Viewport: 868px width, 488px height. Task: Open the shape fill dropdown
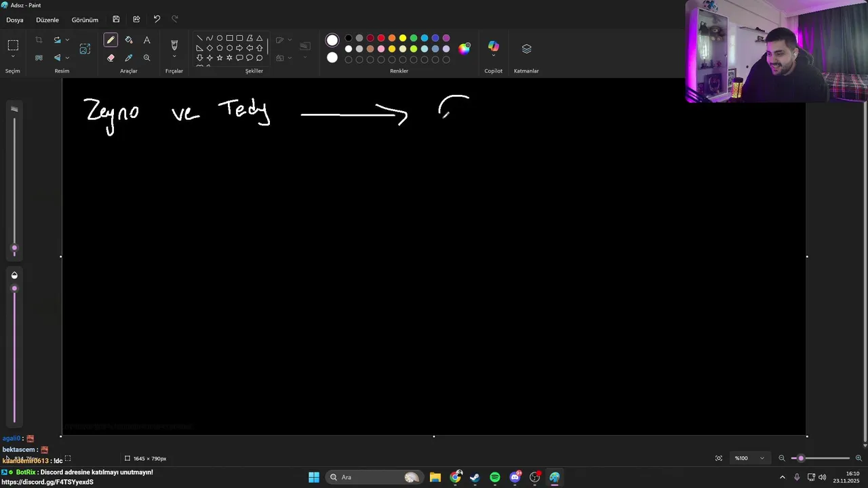[284, 58]
